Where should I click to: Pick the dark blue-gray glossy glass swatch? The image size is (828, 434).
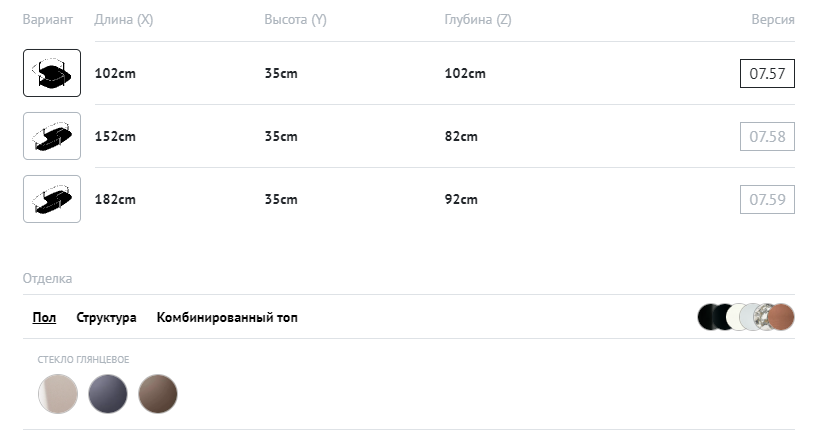click(108, 393)
